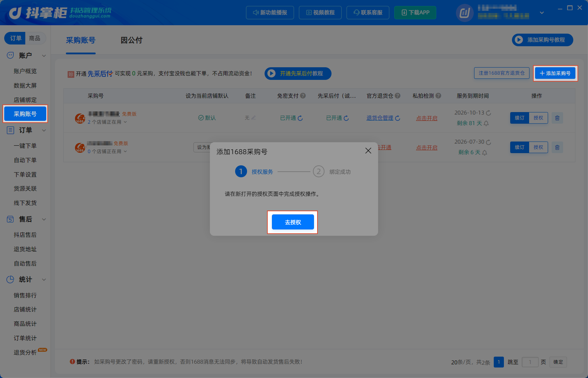Click the user avatar icon
The height and width of the screenshot is (378, 588).
465,13
